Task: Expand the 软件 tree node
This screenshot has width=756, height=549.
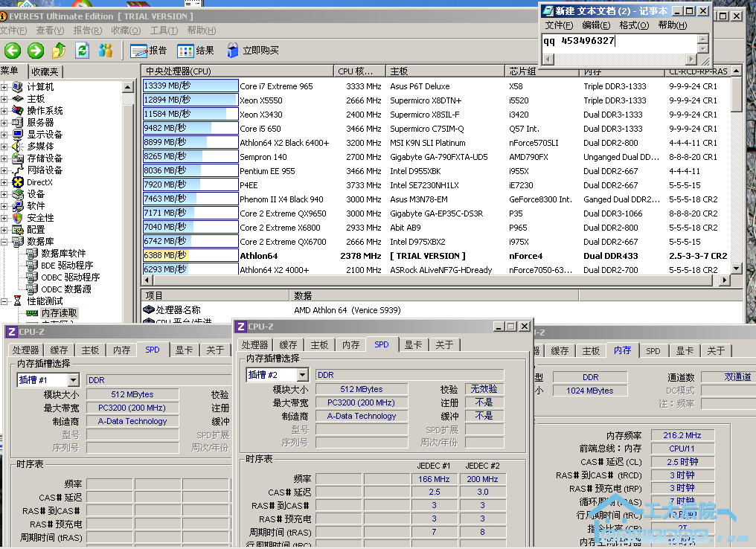Action: coord(4,206)
